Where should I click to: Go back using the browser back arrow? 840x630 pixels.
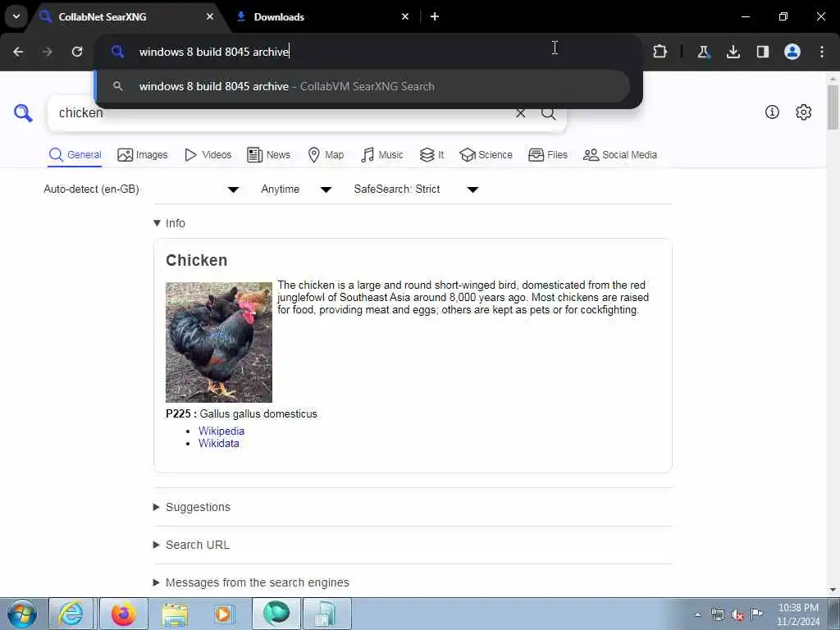pos(18,52)
